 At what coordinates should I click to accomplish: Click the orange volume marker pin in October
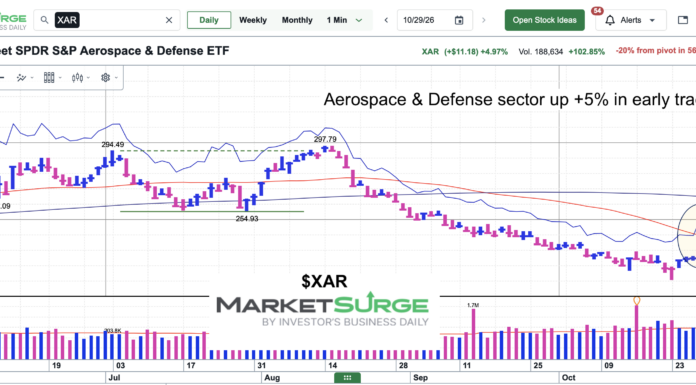point(637,301)
